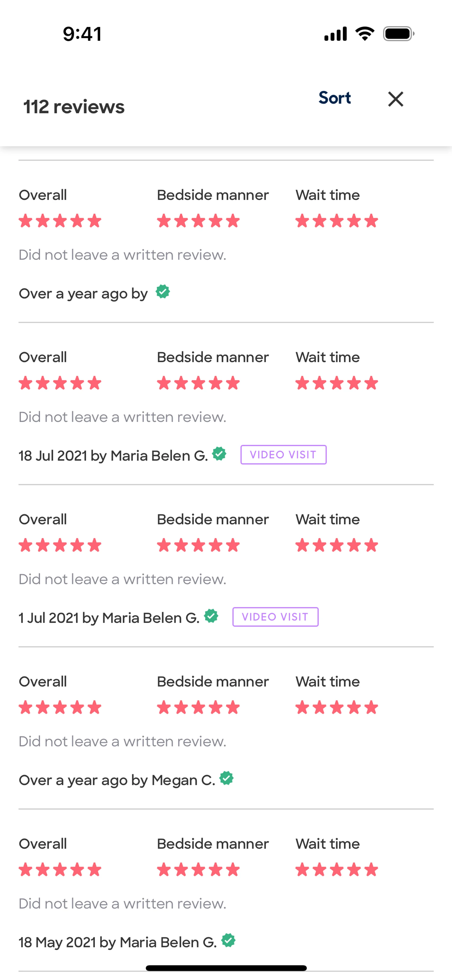Image resolution: width=452 pixels, height=980 pixels.
Task: Tap Overall stars in first review
Action: 60,221
